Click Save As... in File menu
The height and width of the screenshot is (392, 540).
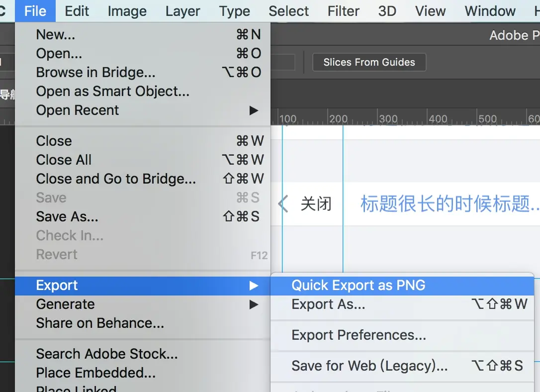coord(67,217)
